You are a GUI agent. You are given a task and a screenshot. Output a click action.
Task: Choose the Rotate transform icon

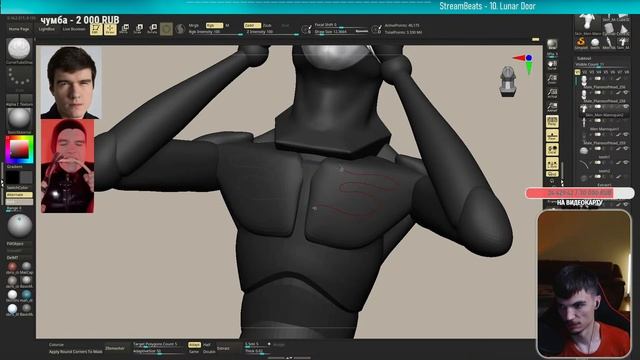(152, 29)
